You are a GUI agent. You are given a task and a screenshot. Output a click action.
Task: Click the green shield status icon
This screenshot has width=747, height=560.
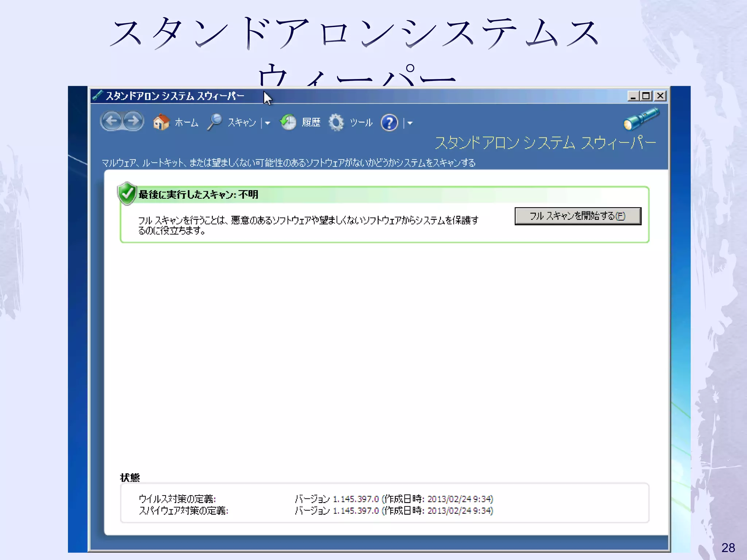point(127,193)
